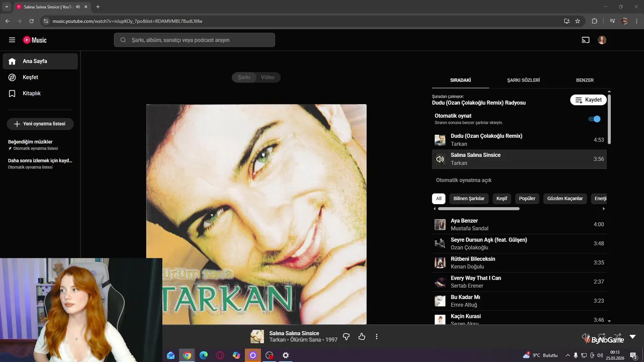Show hidden system tray icons

[568, 355]
